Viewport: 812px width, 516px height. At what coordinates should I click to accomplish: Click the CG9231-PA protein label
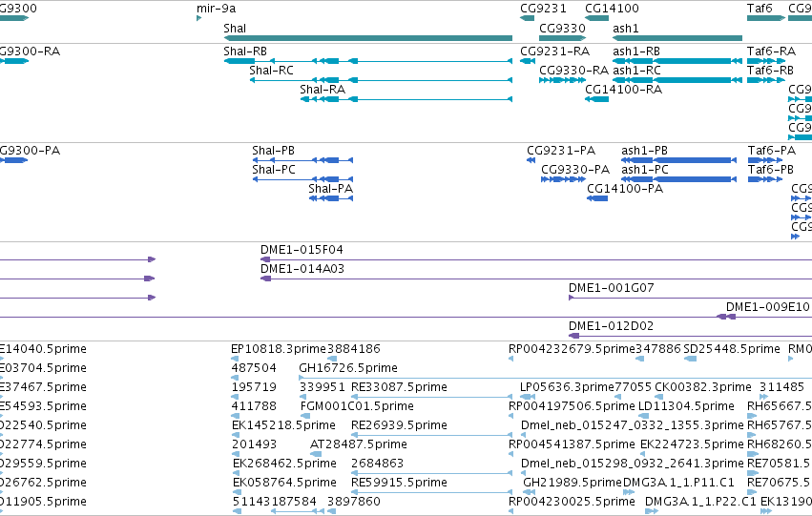(x=561, y=151)
